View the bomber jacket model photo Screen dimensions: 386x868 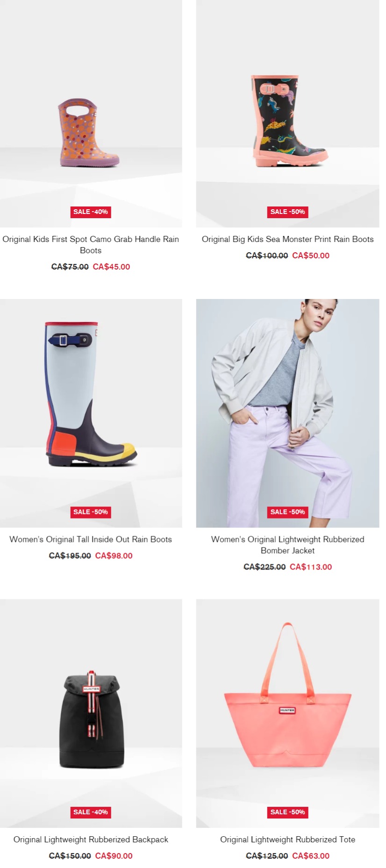pyautogui.click(x=287, y=413)
